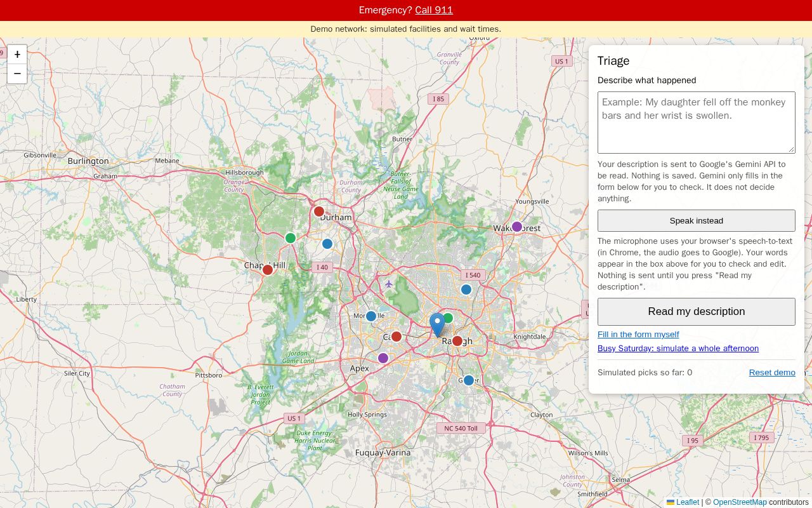
Task: Click the Pittsboro label on the map
Action: point(209,375)
